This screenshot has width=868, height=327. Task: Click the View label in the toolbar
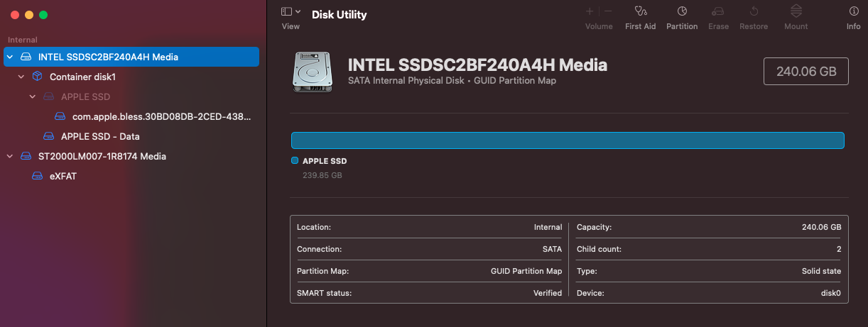pos(291,26)
